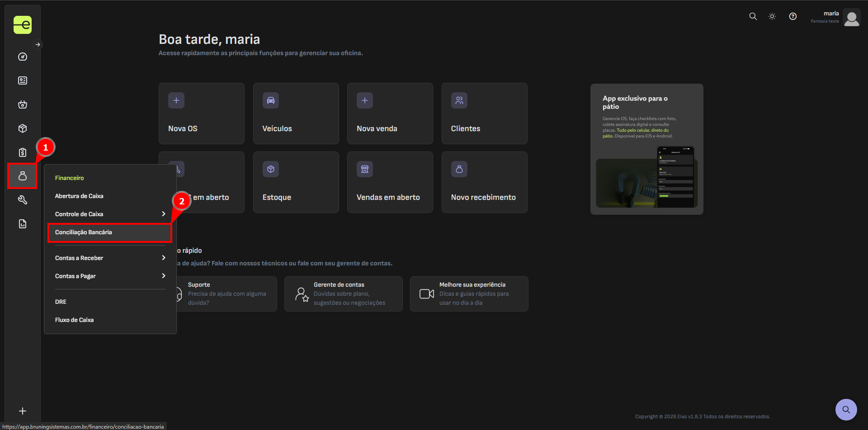Expand the sidebar with the arrow button
This screenshot has width=868, height=430.
38,44
